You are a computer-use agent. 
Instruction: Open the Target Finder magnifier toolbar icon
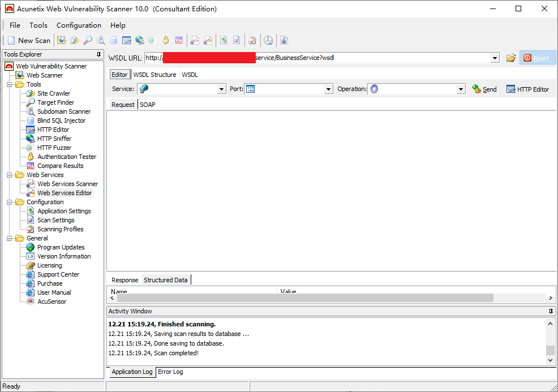tap(88, 40)
